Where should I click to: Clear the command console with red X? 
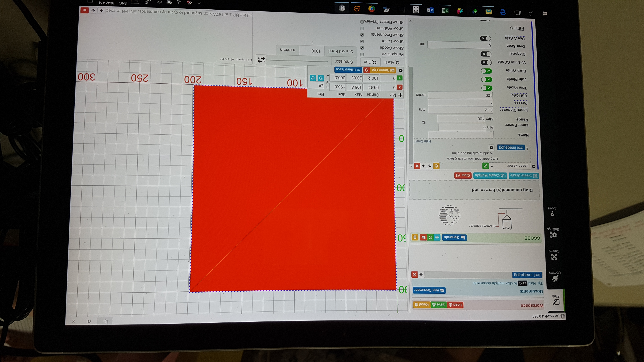tap(84, 10)
